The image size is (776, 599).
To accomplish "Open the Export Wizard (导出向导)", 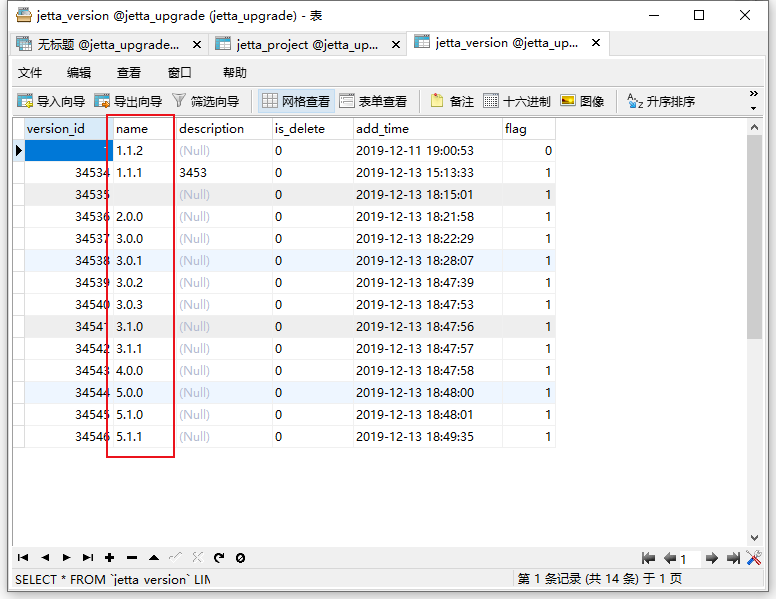I will pyautogui.click(x=128, y=101).
